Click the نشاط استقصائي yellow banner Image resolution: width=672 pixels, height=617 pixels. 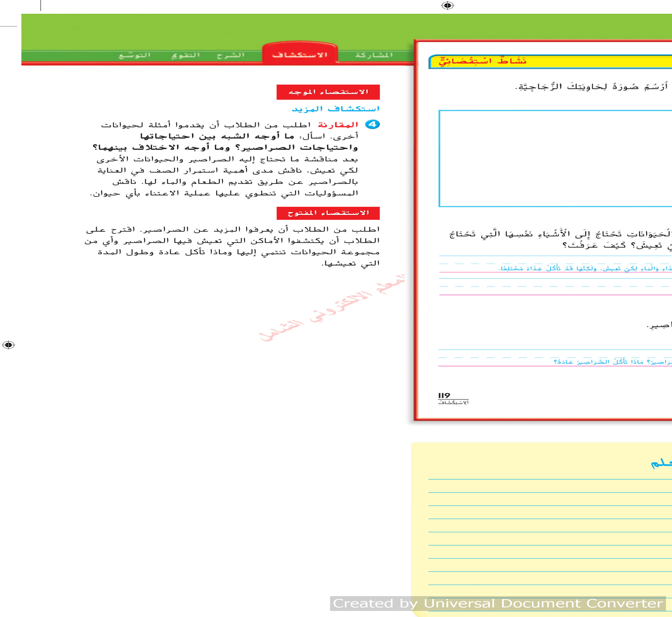[550, 62]
